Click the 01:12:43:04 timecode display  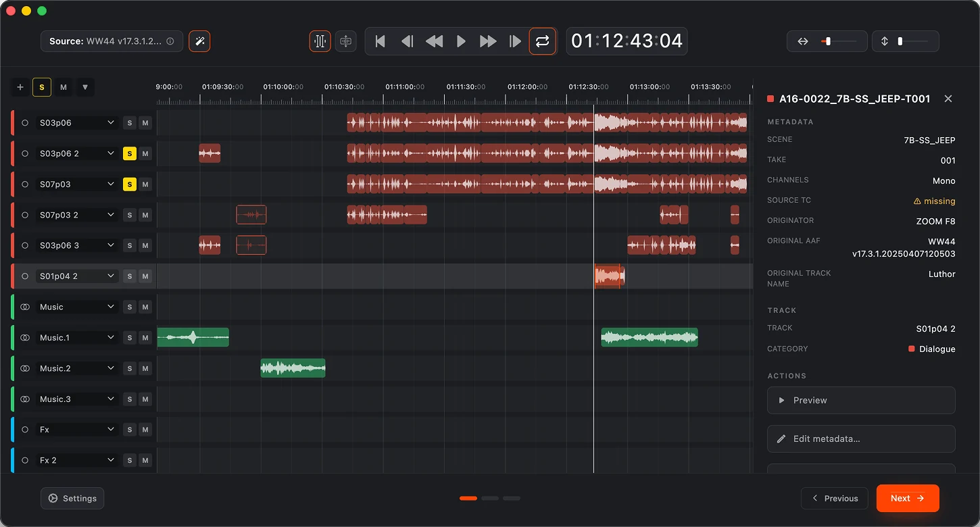tap(627, 41)
